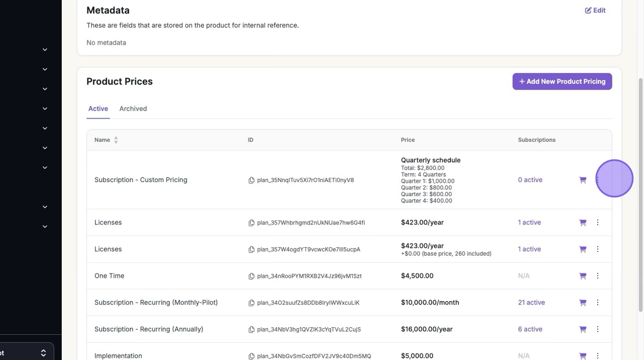Open workspace switcher at sidebar bottom
Viewport: 644px width, 360px height.
(43, 352)
